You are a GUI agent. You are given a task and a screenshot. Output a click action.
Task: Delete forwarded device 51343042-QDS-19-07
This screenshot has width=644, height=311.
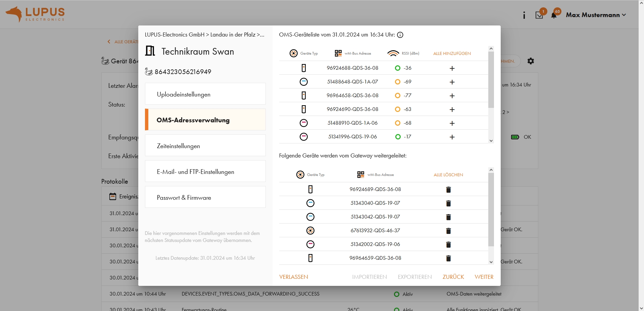coord(448,217)
